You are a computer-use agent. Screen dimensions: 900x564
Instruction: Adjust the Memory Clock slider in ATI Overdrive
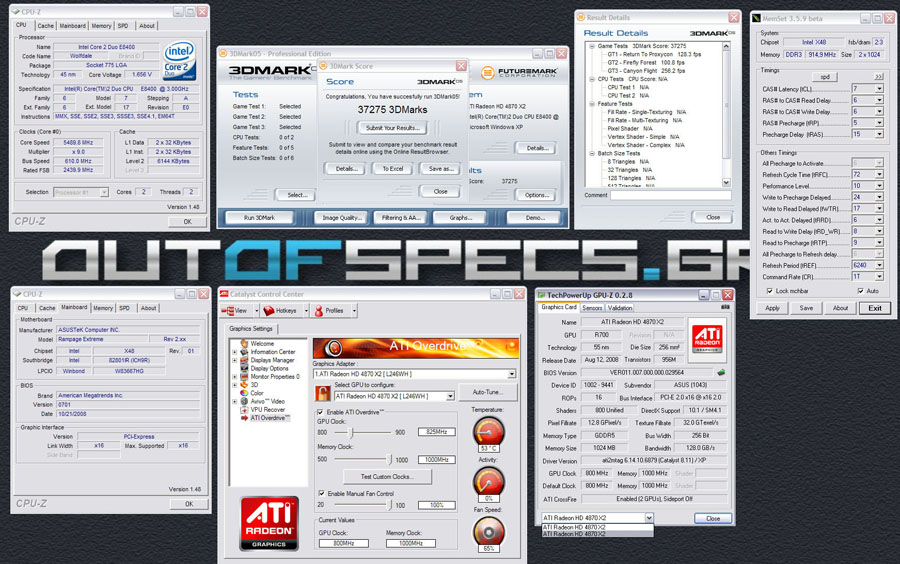[x=389, y=460]
